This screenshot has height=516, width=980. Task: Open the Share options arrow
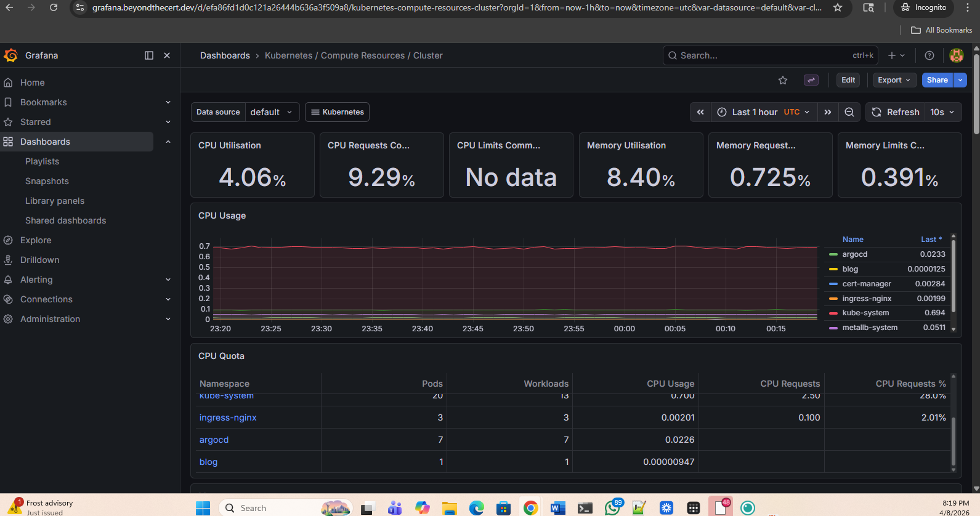(x=960, y=80)
